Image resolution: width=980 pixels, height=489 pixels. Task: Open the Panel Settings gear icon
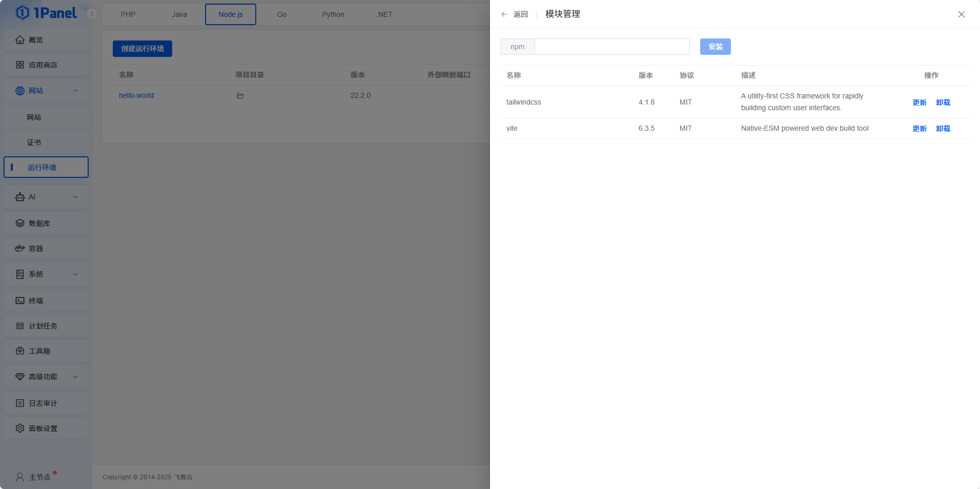click(20, 429)
